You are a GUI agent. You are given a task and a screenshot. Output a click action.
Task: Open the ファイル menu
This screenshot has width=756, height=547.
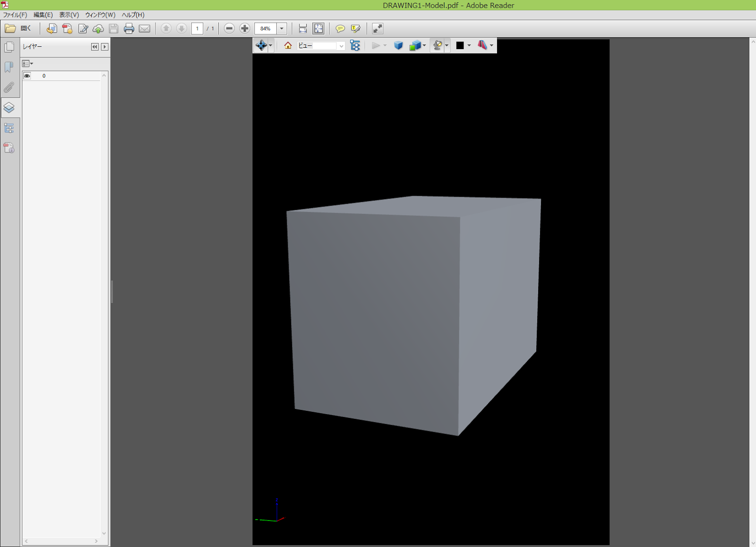point(14,15)
